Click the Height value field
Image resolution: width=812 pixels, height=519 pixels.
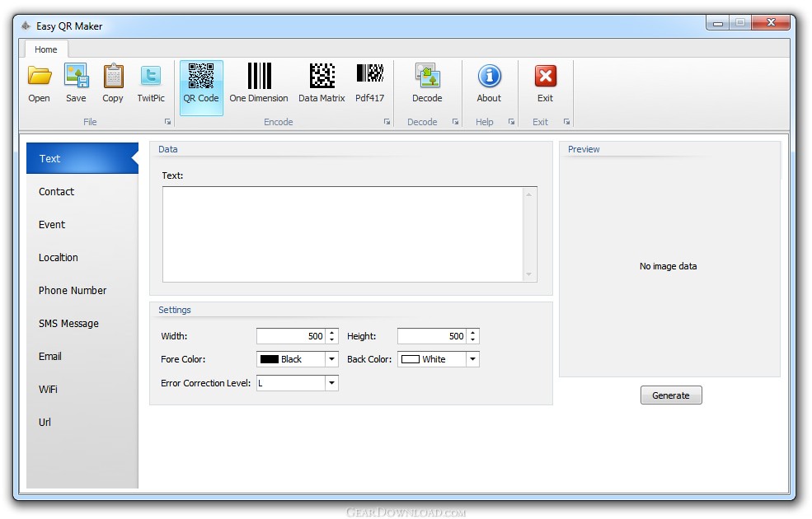(x=432, y=336)
